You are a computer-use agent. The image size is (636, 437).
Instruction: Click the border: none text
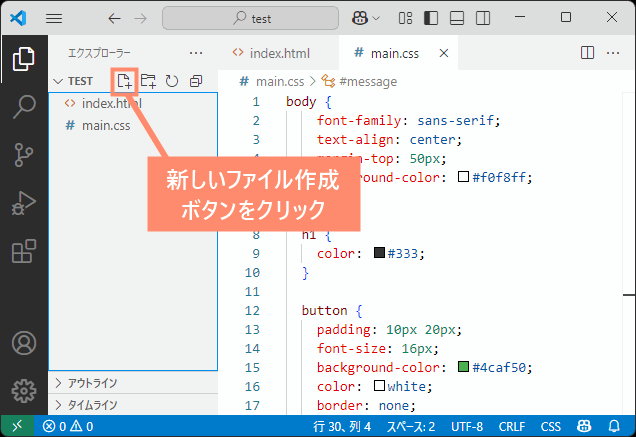pos(366,405)
